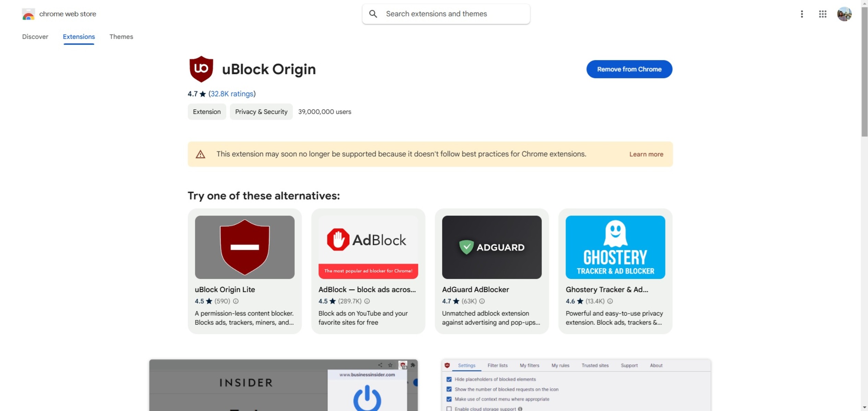The image size is (868, 411).
Task: Open uBlock Origin Lite thumbnail
Action: pyautogui.click(x=244, y=247)
